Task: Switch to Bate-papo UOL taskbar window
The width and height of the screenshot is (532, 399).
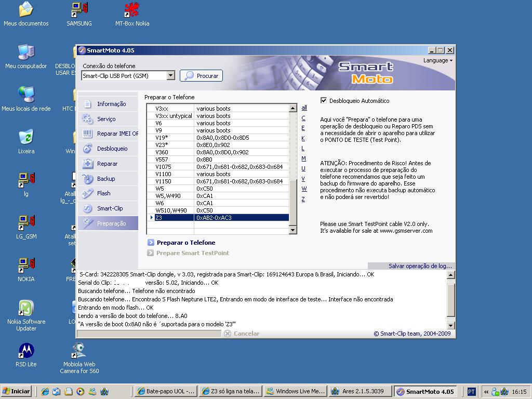Action: click(x=166, y=392)
